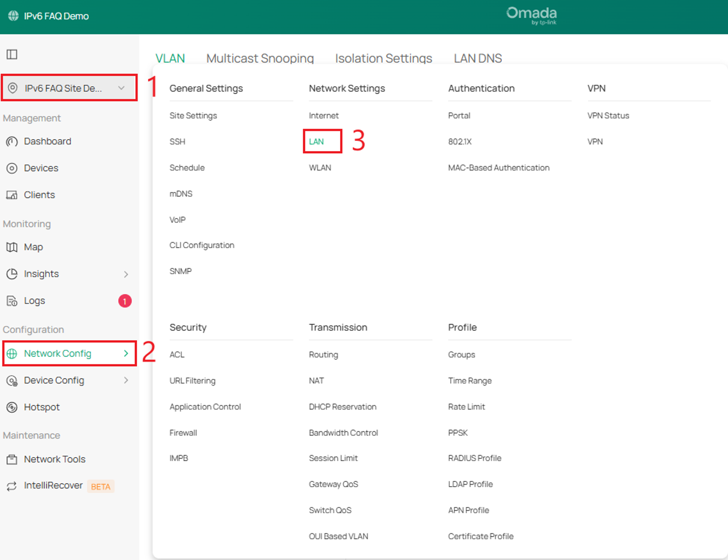Click the BETA tag next to IntelliRecover

pyautogui.click(x=101, y=487)
